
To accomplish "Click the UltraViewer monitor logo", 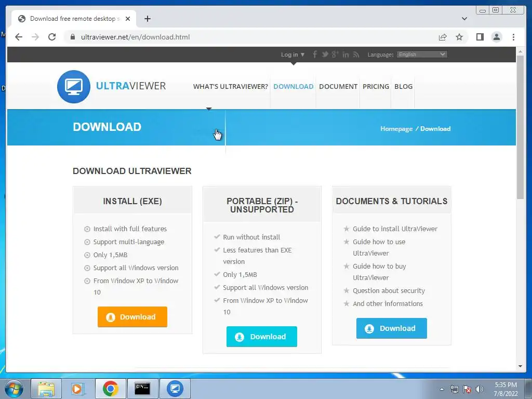I will pyautogui.click(x=74, y=87).
